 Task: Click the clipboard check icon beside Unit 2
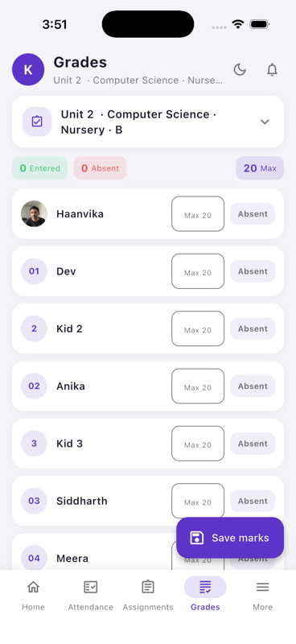[37, 122]
